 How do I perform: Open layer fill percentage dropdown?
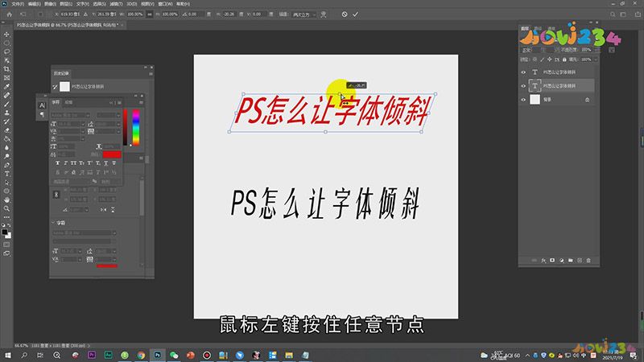596,60
